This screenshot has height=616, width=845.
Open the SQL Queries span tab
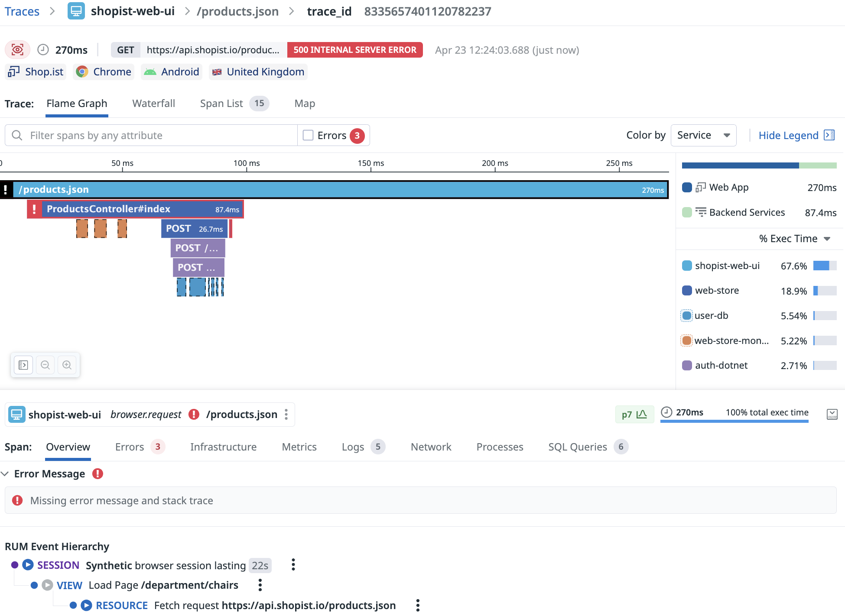[577, 447]
